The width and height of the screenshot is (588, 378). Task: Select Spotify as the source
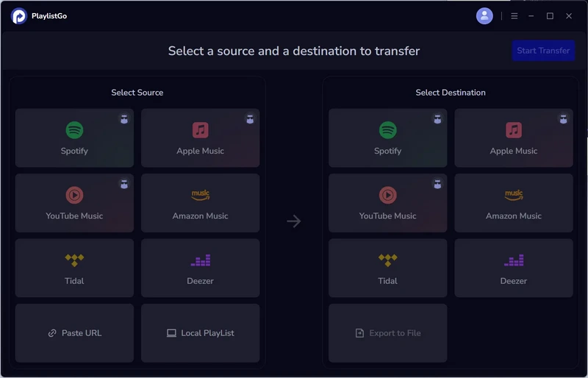(74, 138)
